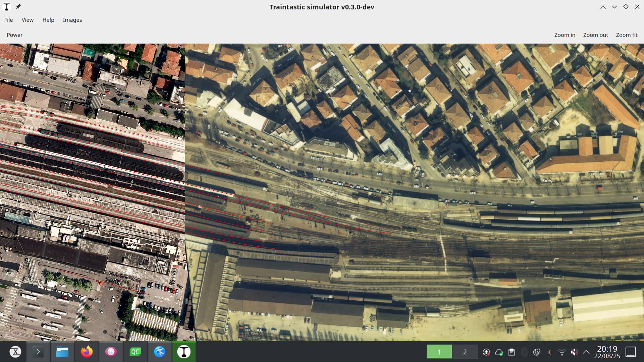The image size is (644, 362).
Task: Open the File menu
Action: [8, 20]
